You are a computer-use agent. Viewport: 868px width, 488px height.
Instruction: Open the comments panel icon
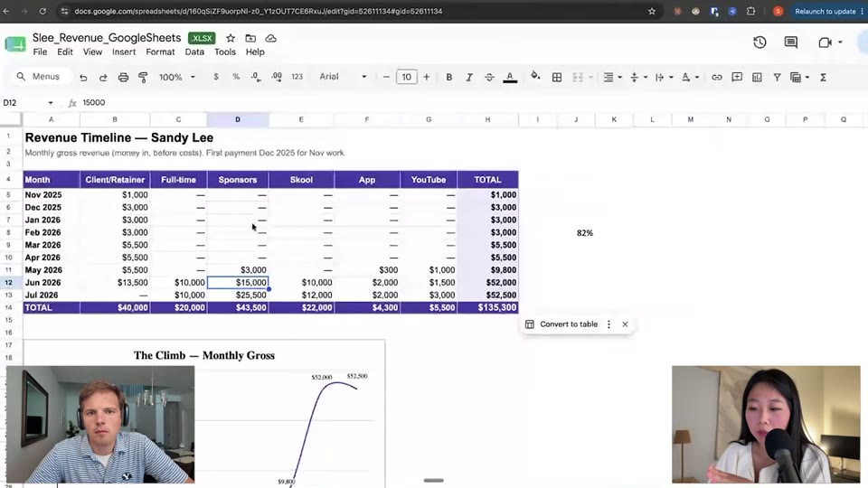coord(790,42)
